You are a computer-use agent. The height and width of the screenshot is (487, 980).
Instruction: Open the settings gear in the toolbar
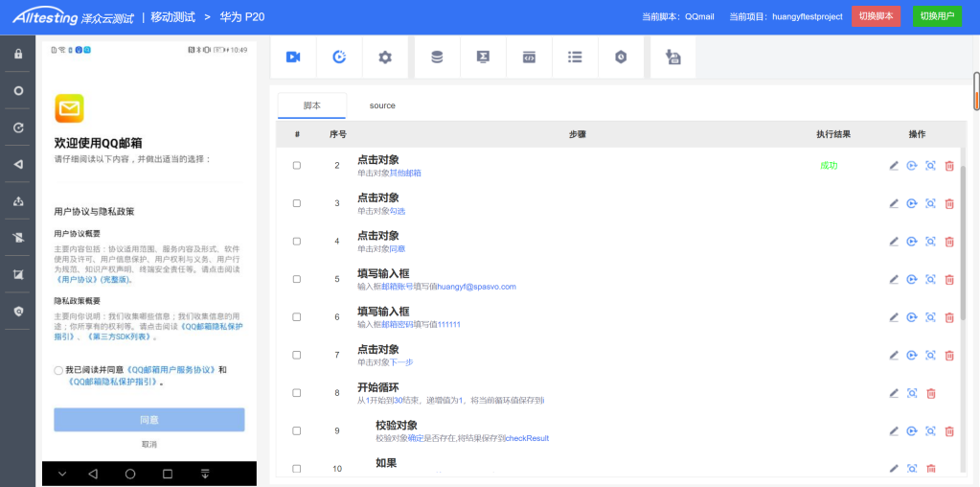pyautogui.click(x=385, y=58)
